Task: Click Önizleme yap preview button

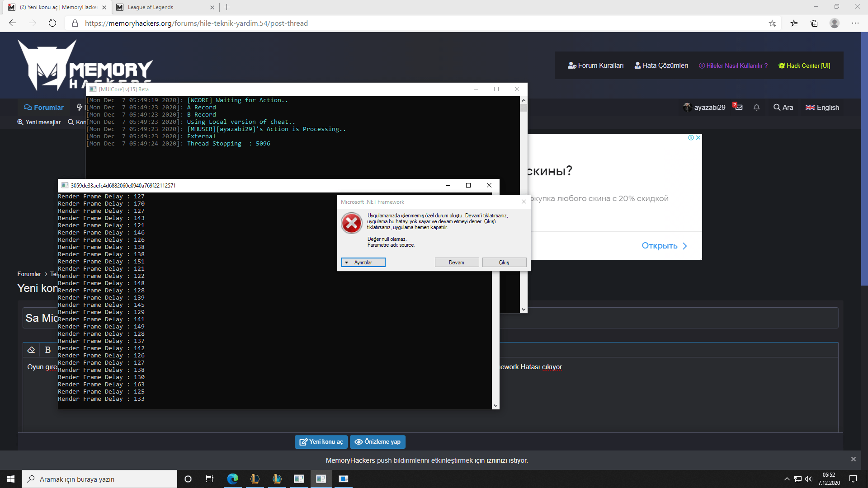Action: pos(377,442)
